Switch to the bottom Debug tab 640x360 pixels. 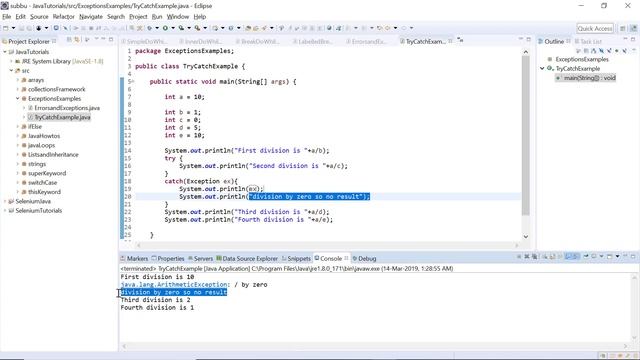[364, 258]
